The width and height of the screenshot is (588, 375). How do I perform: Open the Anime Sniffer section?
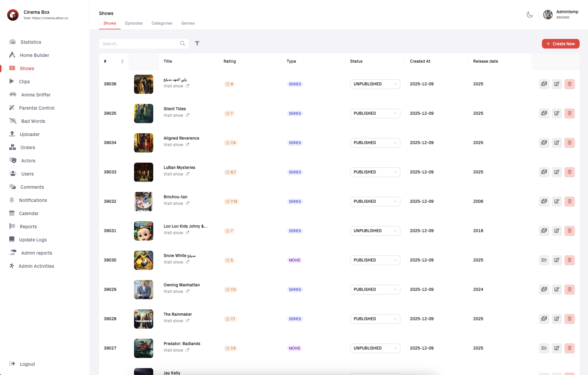(x=36, y=95)
